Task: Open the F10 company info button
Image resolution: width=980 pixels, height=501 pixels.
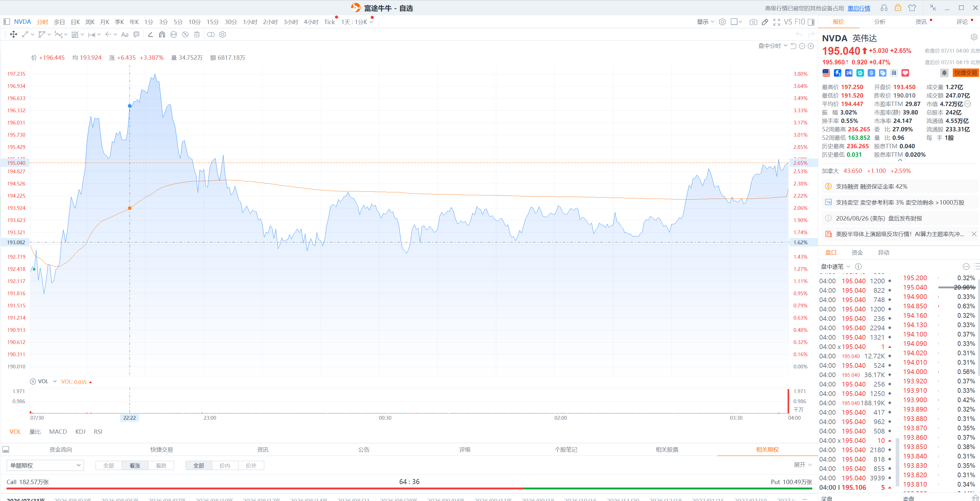Action: (800, 22)
